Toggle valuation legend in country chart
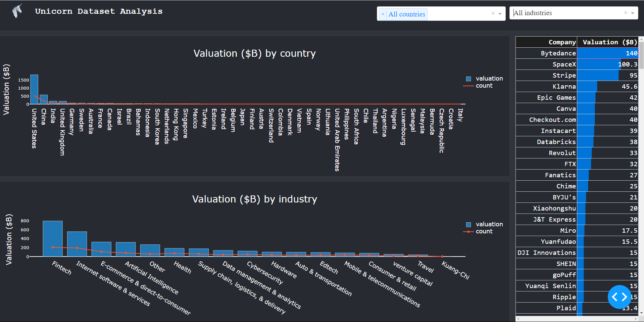 tap(485, 79)
